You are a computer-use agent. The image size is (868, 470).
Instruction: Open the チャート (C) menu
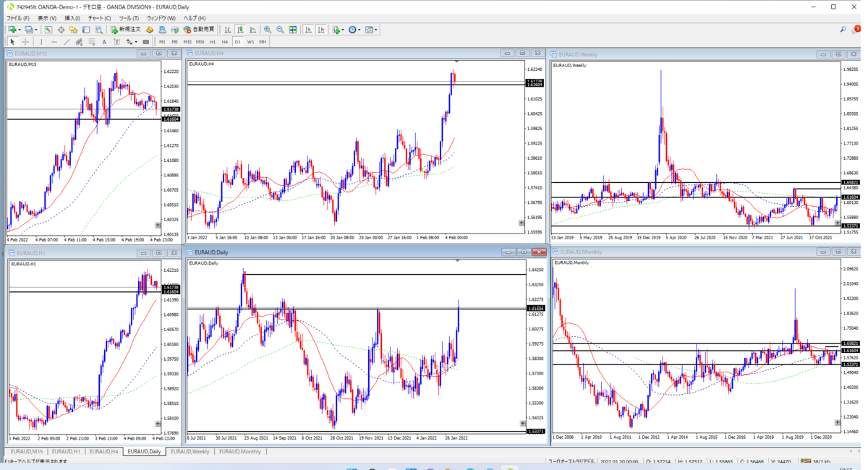click(100, 18)
